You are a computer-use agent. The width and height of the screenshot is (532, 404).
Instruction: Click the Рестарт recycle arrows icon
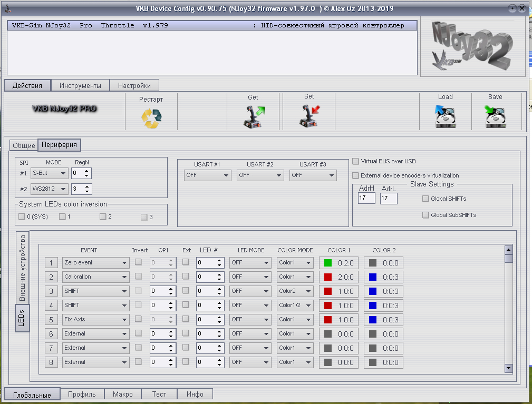tap(151, 119)
